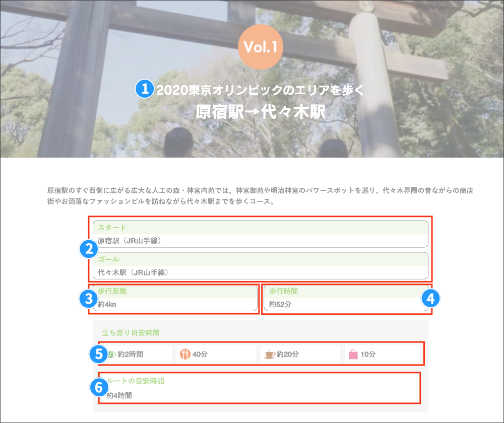Click blue number 1 marker near title
504x423 pixels.
click(145, 89)
